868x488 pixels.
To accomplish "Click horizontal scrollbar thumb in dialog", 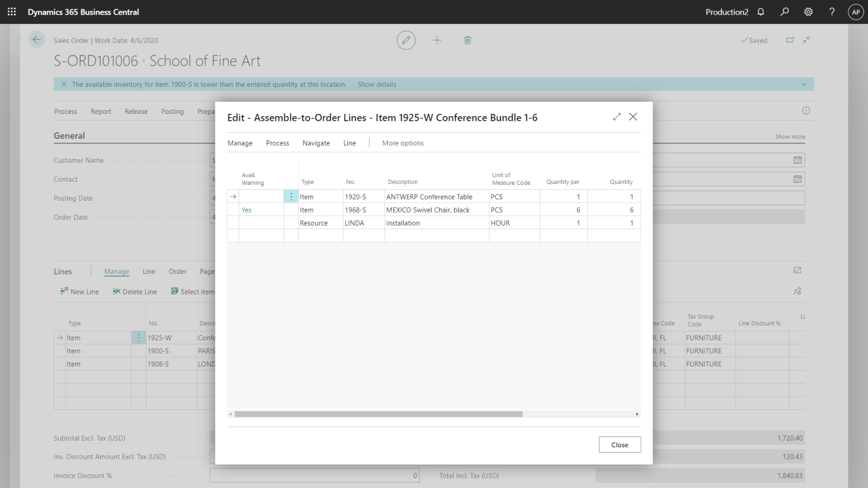I will (x=378, y=414).
